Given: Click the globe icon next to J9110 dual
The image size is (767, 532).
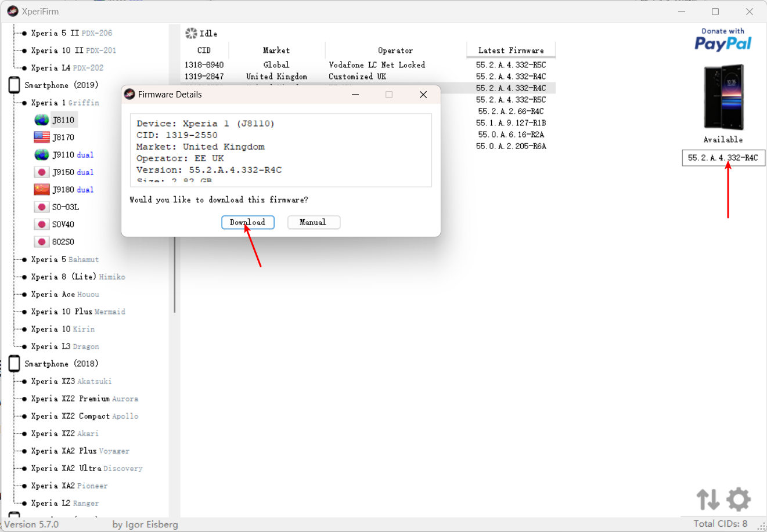Looking at the screenshot, I should point(41,155).
